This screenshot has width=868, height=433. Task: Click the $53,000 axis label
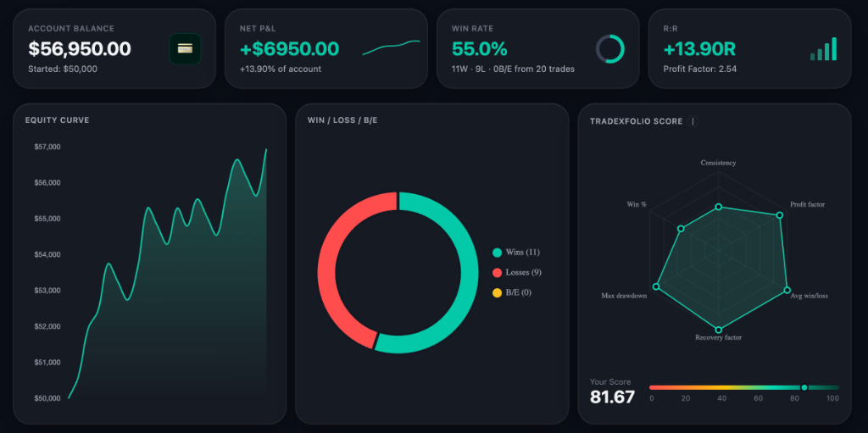pos(47,291)
